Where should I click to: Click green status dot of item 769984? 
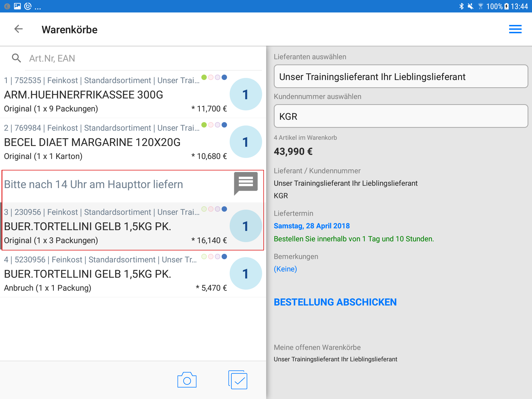pos(204,125)
